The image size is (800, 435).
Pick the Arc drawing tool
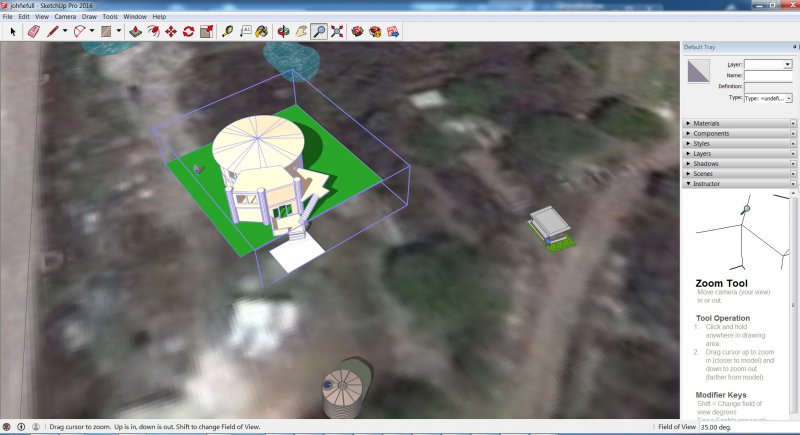click(80, 32)
